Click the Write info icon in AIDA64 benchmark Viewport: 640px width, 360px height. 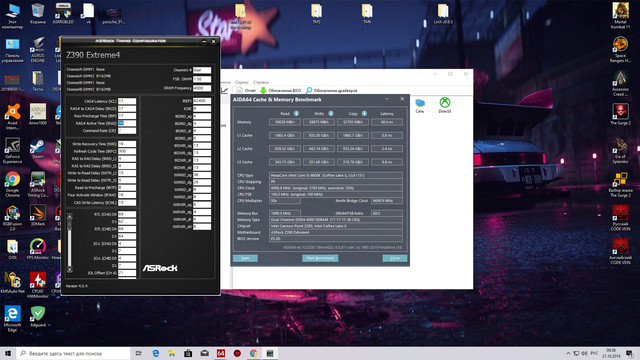331,113
